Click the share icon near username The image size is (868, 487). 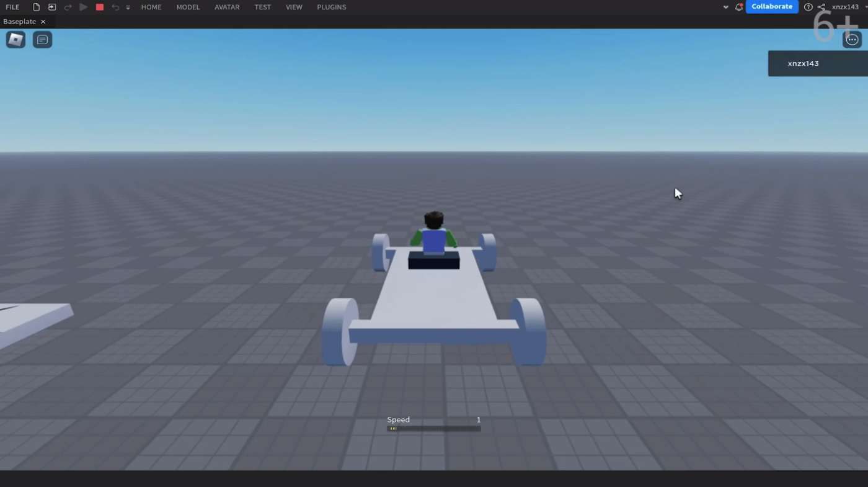coord(821,7)
